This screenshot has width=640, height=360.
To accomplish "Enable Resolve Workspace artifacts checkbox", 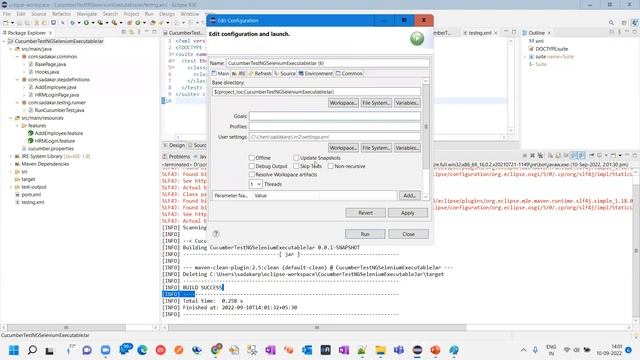I will click(x=252, y=174).
